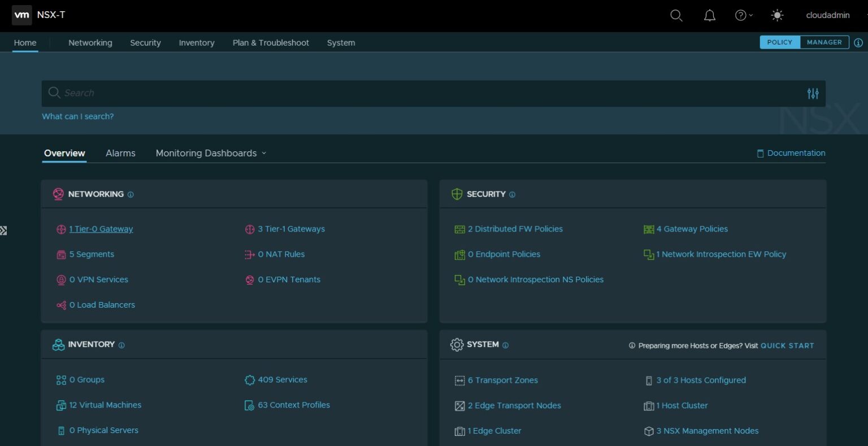Open the cloudadmin user menu
This screenshot has height=446, width=868.
pyautogui.click(x=827, y=15)
